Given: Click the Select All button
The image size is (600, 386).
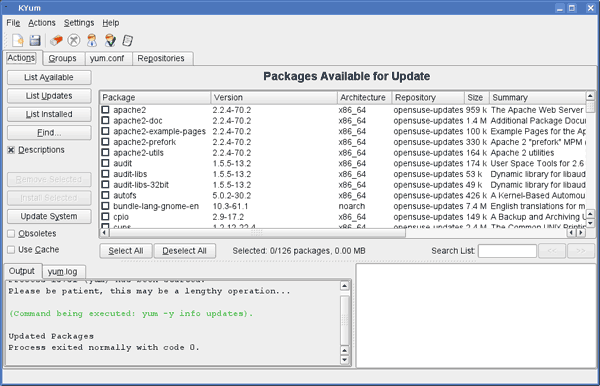Looking at the screenshot, I should tap(126, 251).
